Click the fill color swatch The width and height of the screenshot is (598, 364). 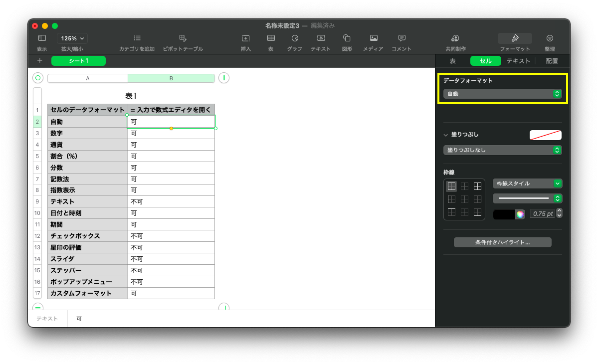click(545, 135)
